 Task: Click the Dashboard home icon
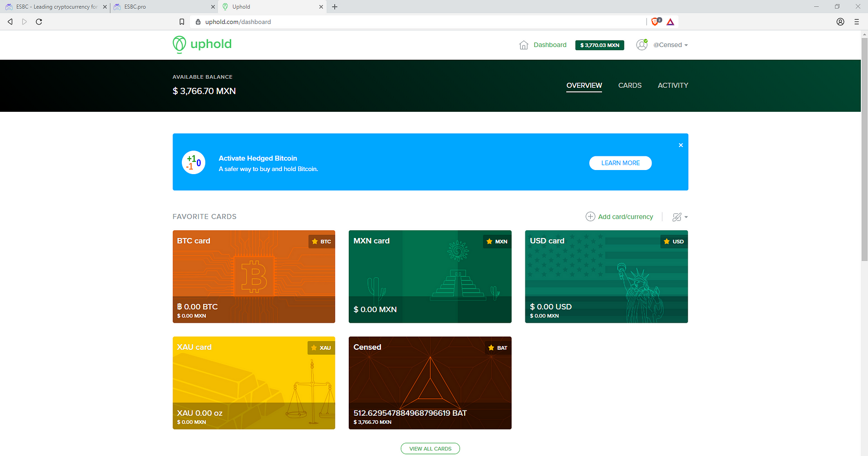click(523, 45)
